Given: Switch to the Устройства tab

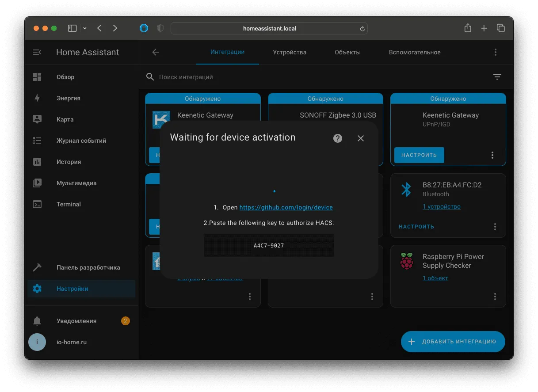Looking at the screenshot, I should point(290,52).
